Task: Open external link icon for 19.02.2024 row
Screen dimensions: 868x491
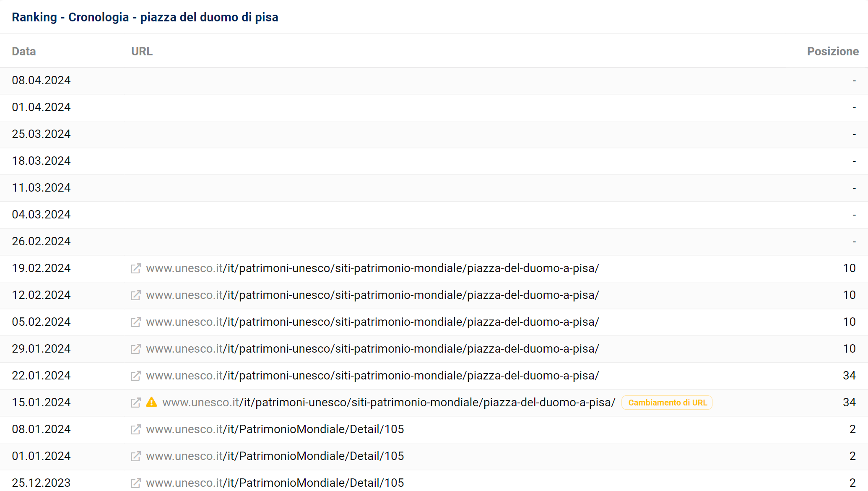Action: (135, 269)
